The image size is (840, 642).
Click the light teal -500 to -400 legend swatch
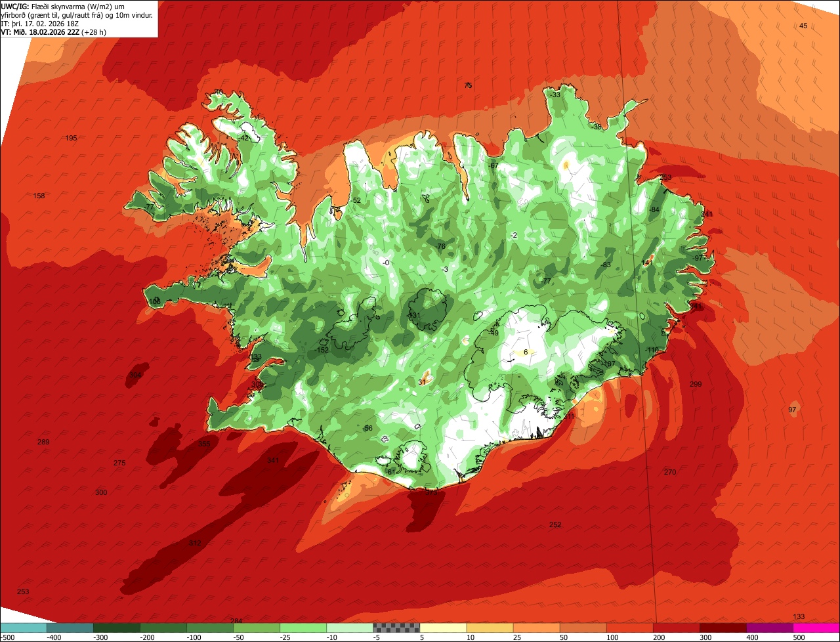pos(23,628)
